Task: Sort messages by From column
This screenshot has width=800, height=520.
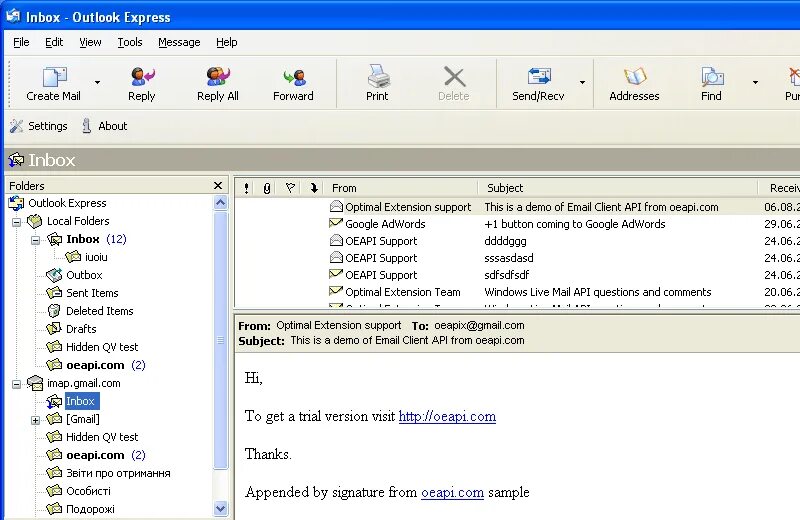Action: click(401, 188)
